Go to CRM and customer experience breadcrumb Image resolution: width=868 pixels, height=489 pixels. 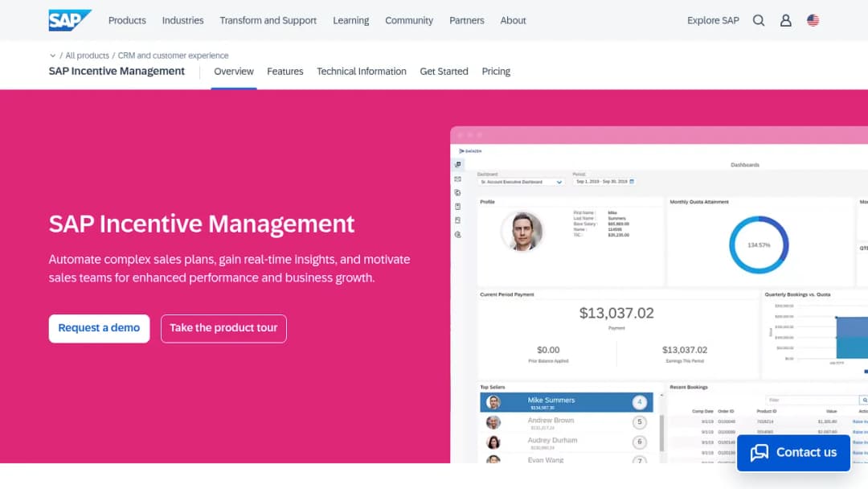pos(174,55)
